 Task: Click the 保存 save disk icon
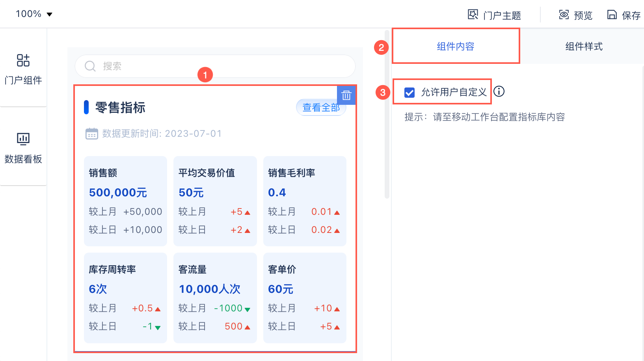pos(612,15)
